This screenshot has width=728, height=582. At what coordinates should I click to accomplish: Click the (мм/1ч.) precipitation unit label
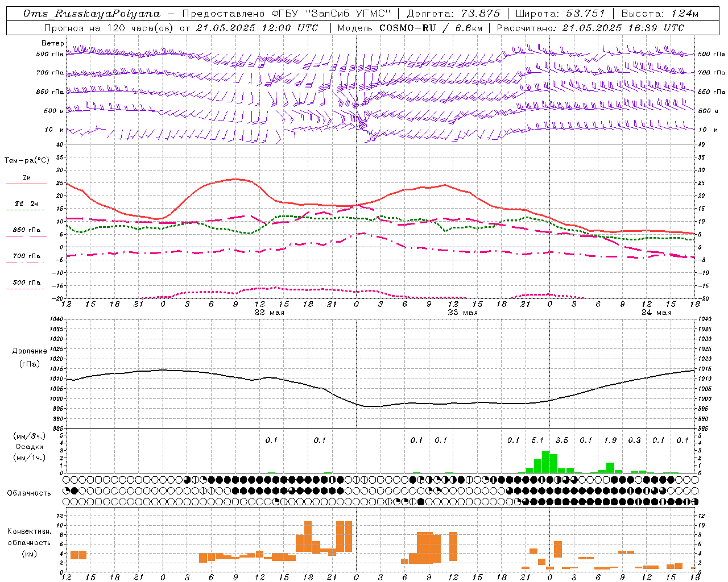coord(30,458)
